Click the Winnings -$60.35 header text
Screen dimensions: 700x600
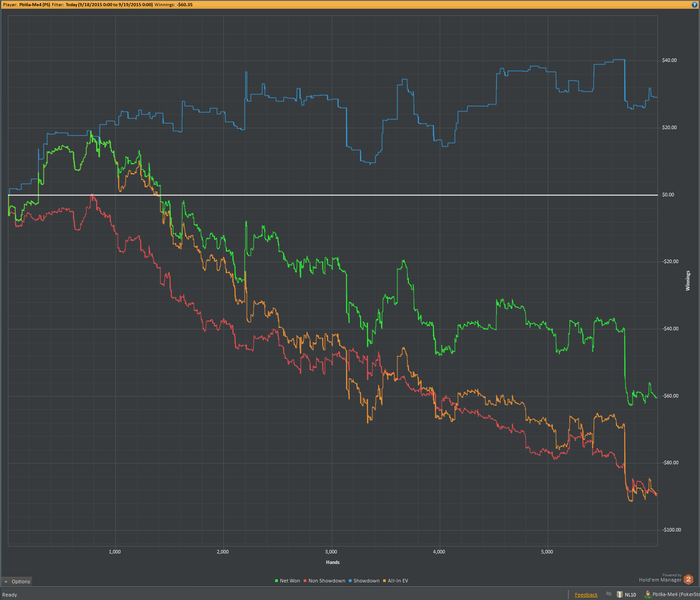click(x=174, y=4)
